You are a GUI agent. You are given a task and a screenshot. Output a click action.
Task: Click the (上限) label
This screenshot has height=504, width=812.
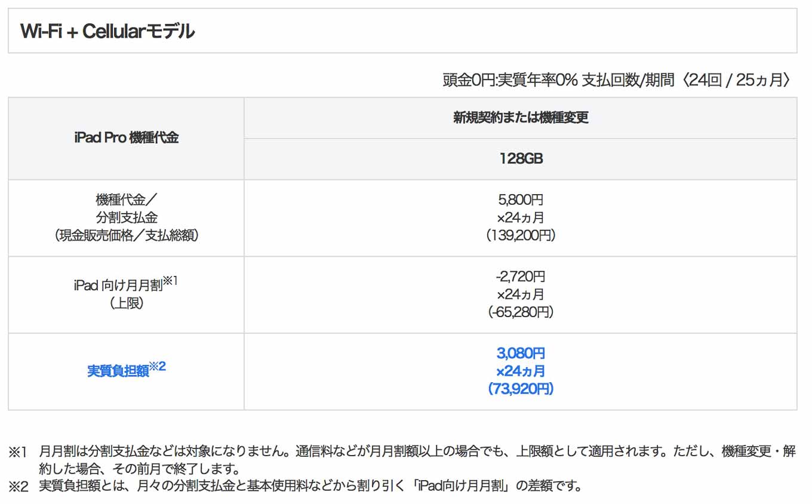tap(126, 303)
